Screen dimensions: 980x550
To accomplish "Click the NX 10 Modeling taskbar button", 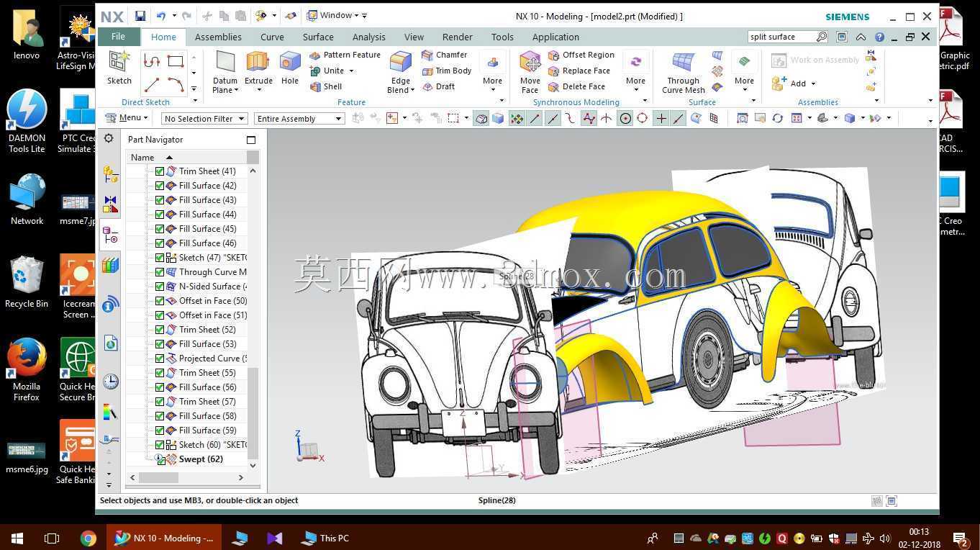I will [x=164, y=538].
